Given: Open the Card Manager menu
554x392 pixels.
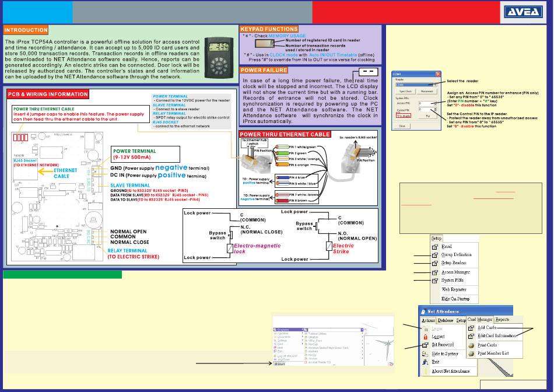Looking at the screenshot, I should (x=480, y=320).
